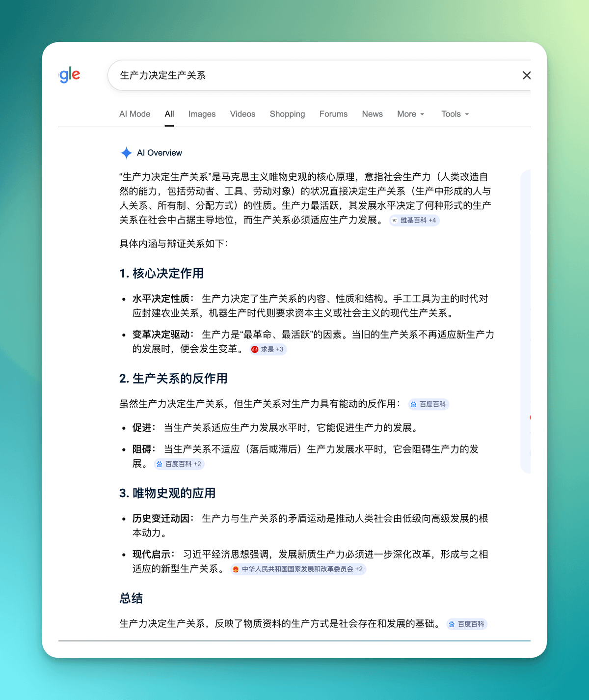Click the 百度百科 chip in 总结 section
The width and height of the screenshot is (589, 700).
pyautogui.click(x=467, y=624)
